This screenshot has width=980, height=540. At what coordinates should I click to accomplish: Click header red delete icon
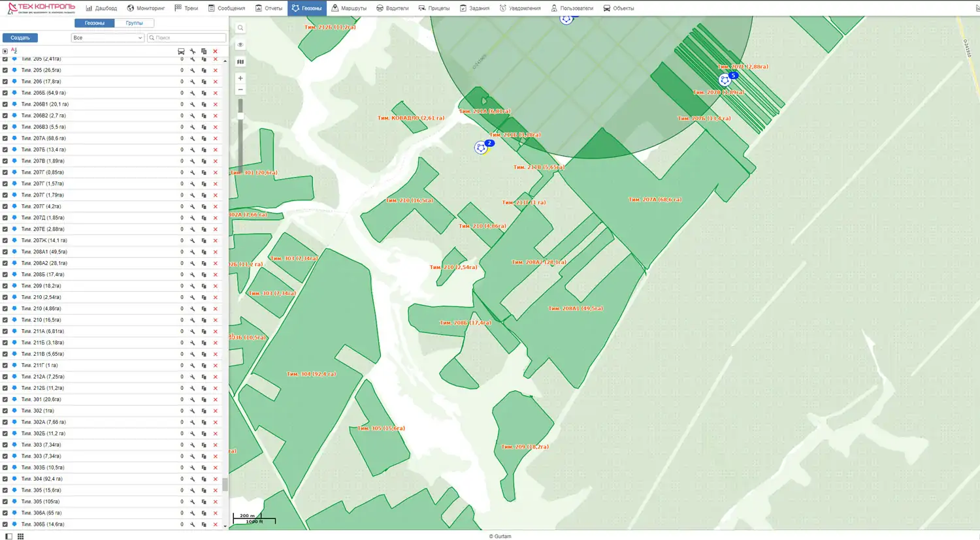(x=215, y=51)
